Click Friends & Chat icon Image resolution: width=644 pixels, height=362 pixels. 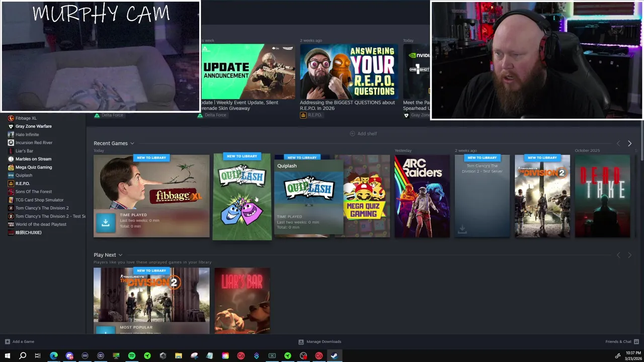[637, 341]
